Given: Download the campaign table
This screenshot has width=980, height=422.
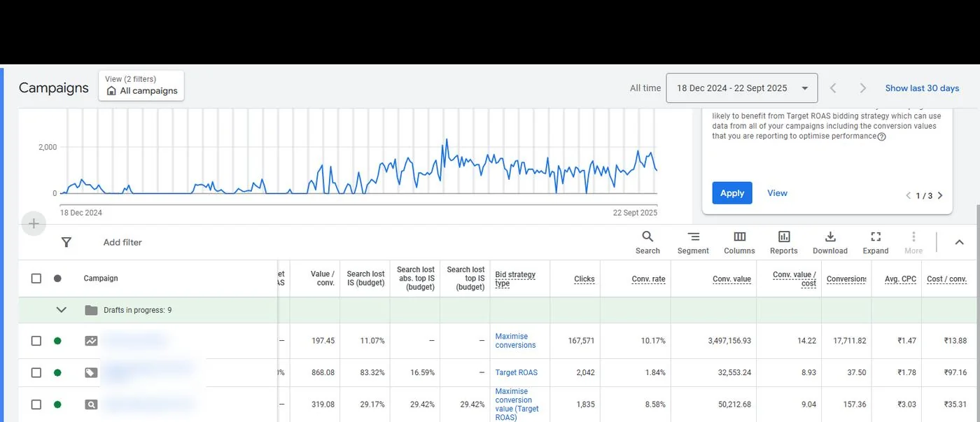Looking at the screenshot, I should pos(830,242).
